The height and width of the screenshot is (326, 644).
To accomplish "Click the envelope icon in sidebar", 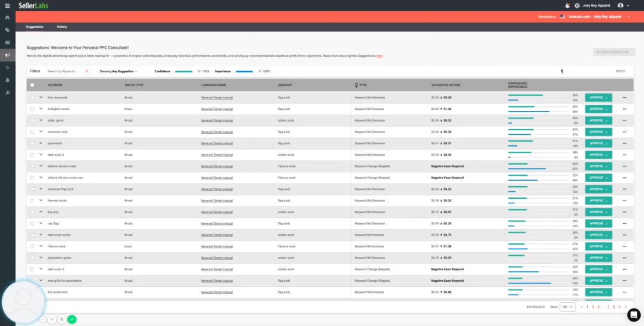I will 7,43.
